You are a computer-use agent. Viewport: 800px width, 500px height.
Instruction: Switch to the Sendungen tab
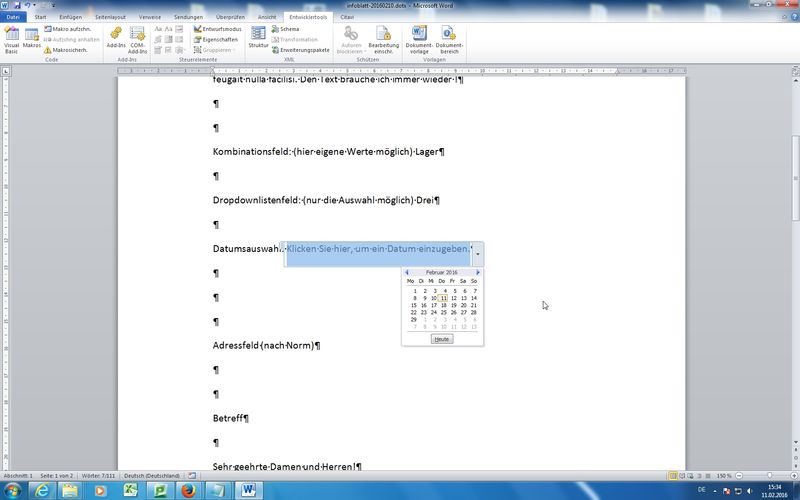click(188, 17)
